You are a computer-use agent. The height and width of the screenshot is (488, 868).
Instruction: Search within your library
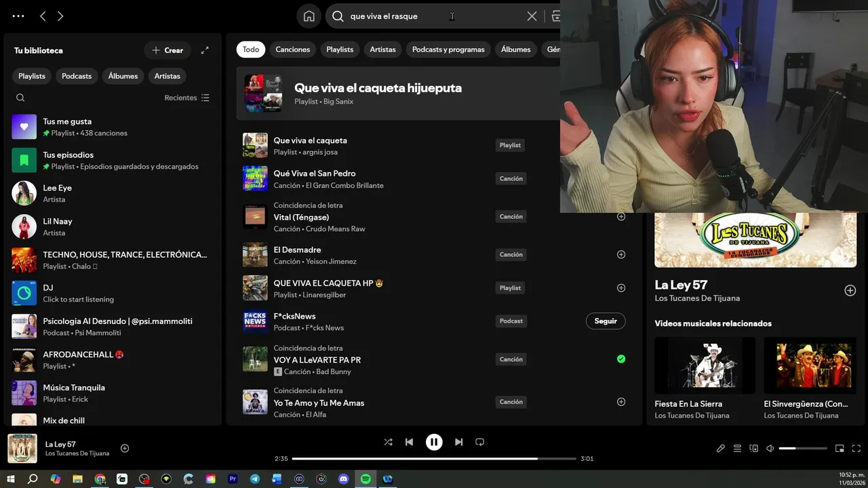pyautogui.click(x=20, y=98)
